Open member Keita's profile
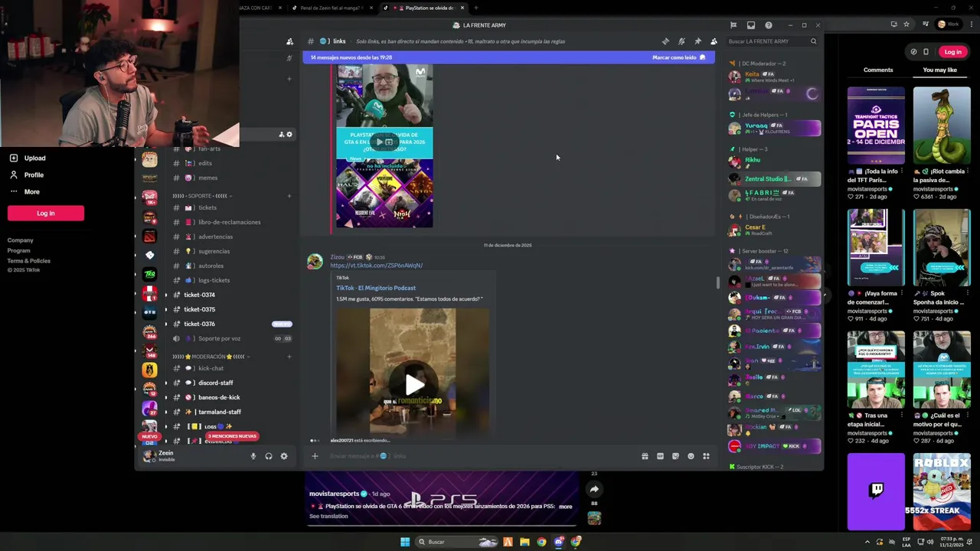The image size is (980, 551). click(773, 77)
